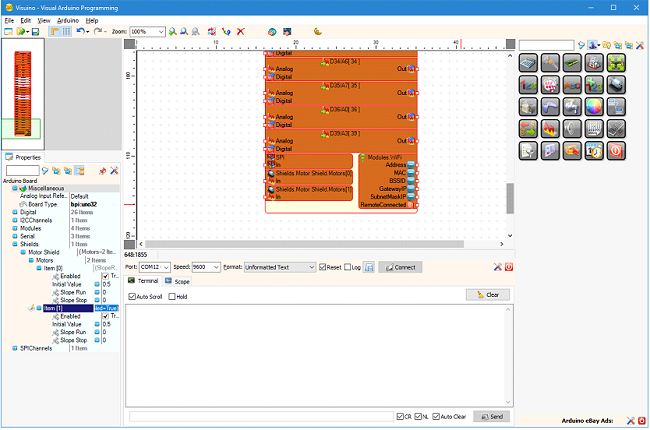Switch to the Terminal tab
650x430 pixels.
(x=143, y=281)
